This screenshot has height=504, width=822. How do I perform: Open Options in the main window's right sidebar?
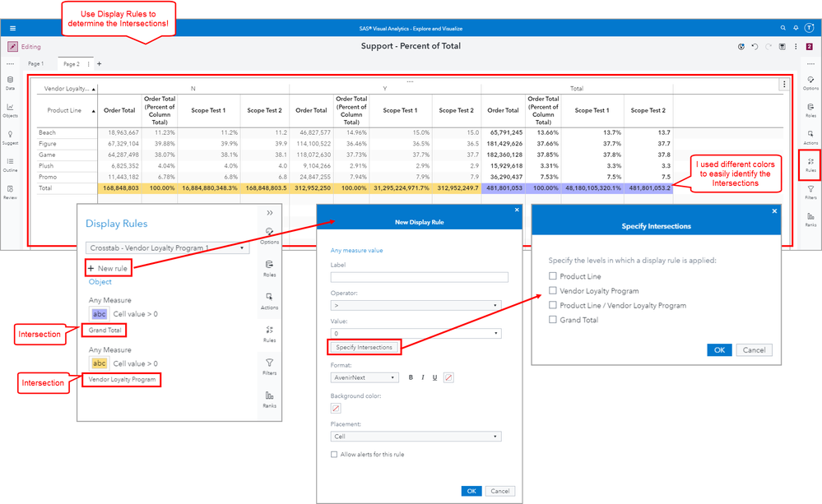click(810, 83)
